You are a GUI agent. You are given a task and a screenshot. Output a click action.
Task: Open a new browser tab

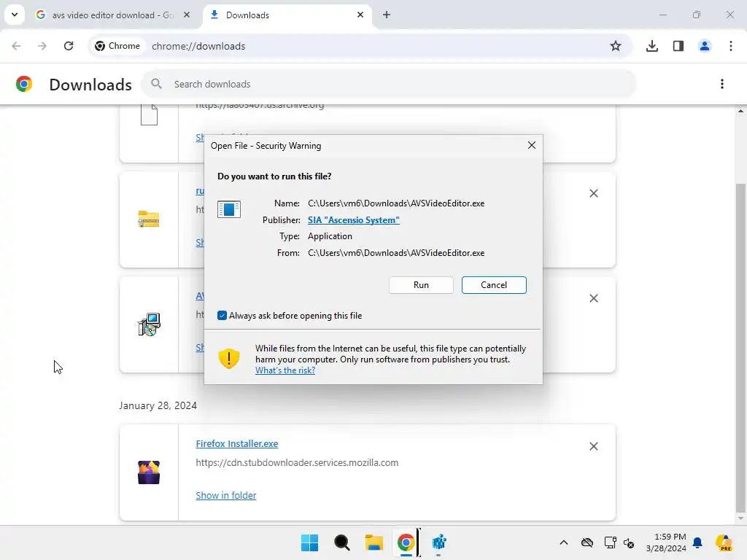coord(387,15)
